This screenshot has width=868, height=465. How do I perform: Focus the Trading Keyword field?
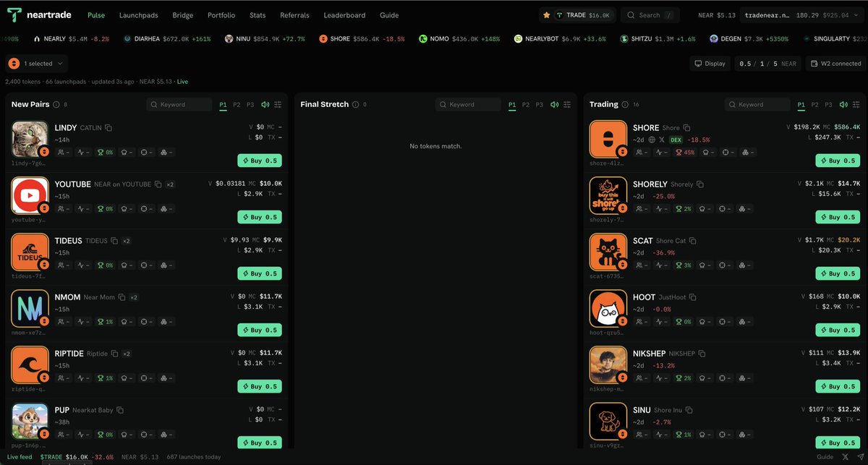coord(758,105)
